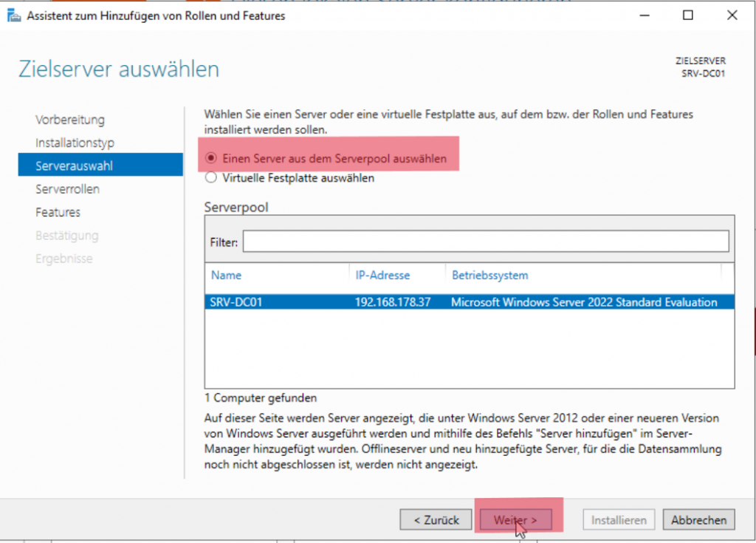Close the Rollen und Features wizard

tap(731, 16)
